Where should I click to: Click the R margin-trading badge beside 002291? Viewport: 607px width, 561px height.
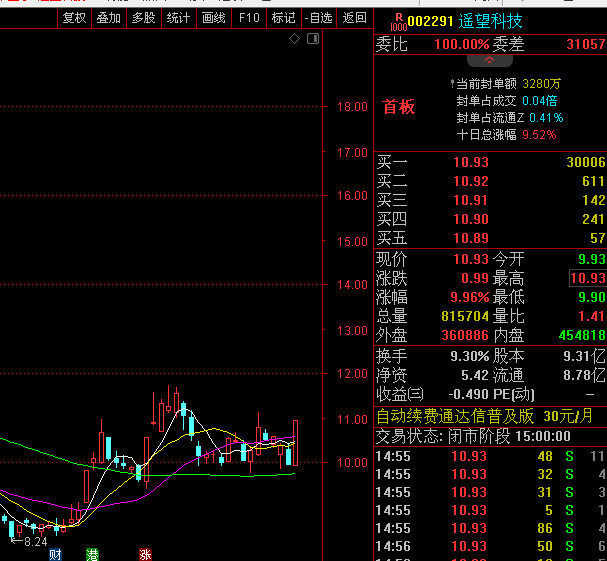tap(397, 19)
